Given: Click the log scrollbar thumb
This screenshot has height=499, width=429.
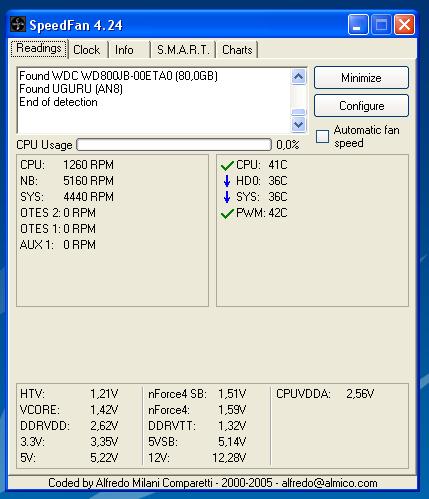Looking at the screenshot, I should (298, 112).
